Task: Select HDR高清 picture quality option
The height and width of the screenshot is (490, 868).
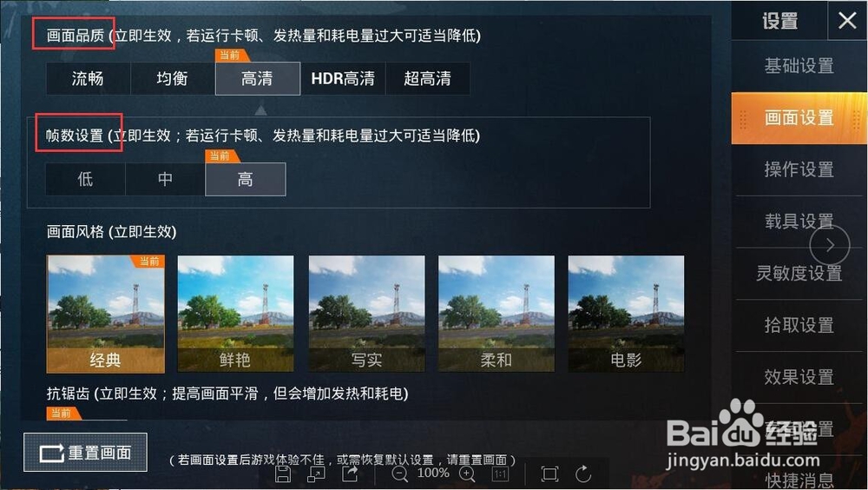Action: [x=343, y=79]
